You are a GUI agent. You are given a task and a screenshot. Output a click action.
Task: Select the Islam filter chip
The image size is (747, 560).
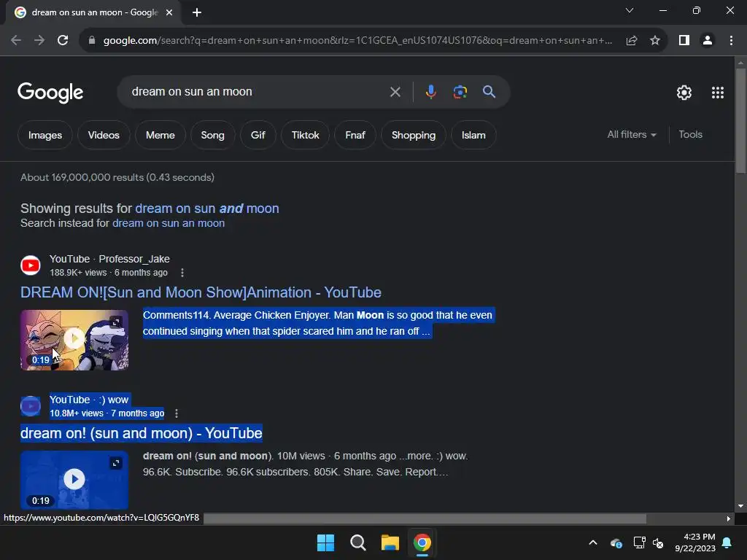pyautogui.click(x=473, y=135)
